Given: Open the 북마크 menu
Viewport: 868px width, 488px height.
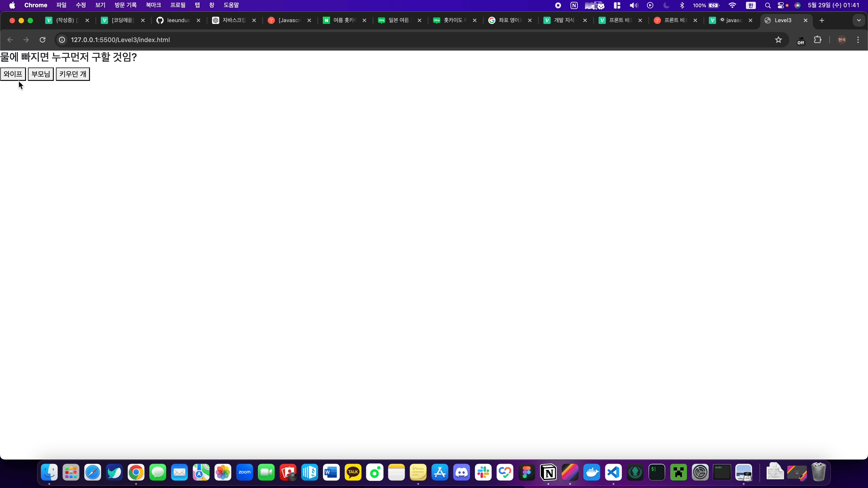Looking at the screenshot, I should pos(153,5).
